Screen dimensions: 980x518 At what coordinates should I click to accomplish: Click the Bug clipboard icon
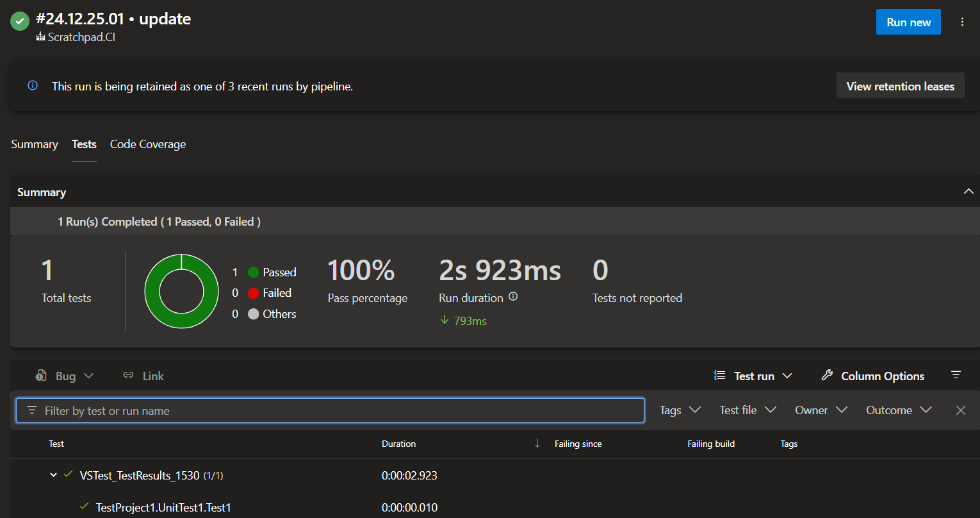[41, 376]
